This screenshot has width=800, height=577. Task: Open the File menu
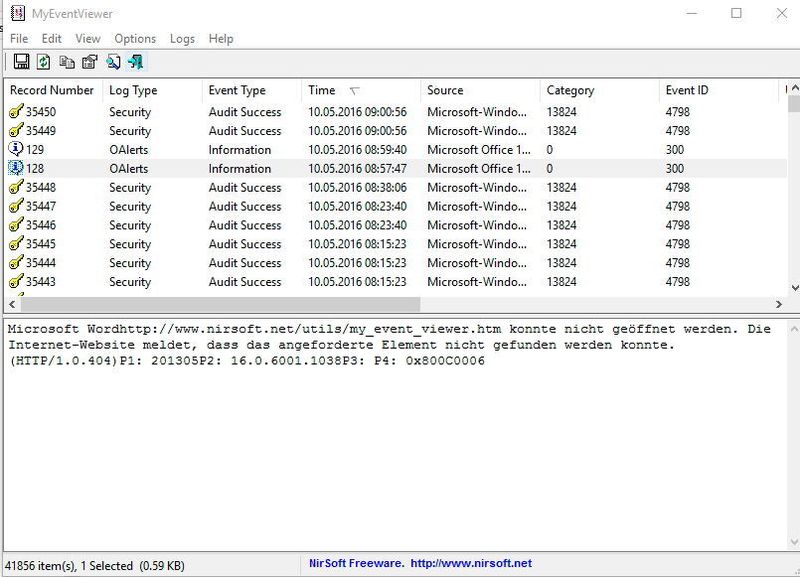(x=18, y=38)
